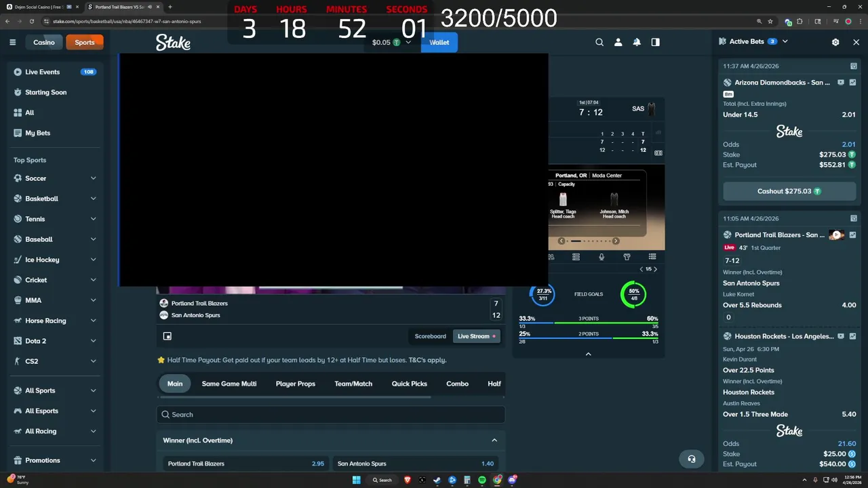Collapse the match stats panel chevron
Screen dimensions: 868x488
[x=588, y=354]
